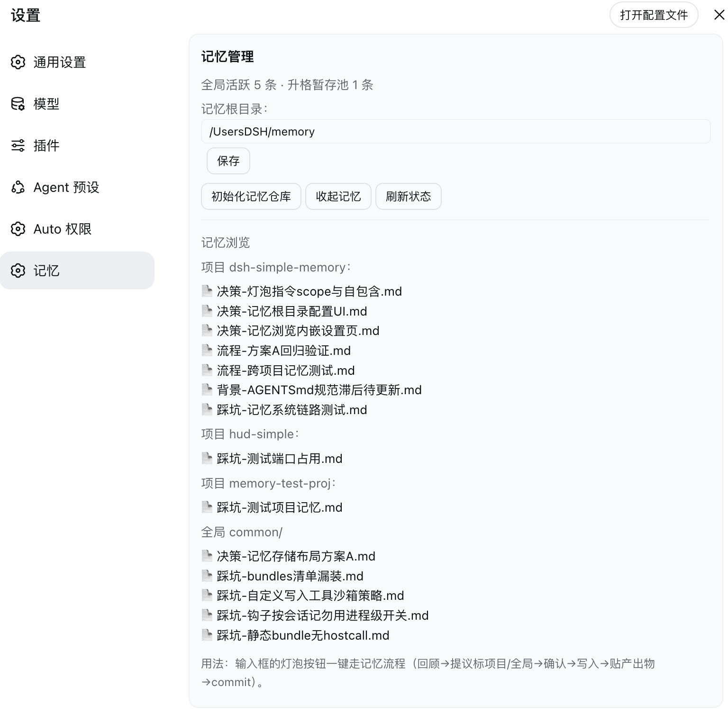
Task: Click file icon of 流程-方案A回归验证.md
Action: [x=207, y=350]
